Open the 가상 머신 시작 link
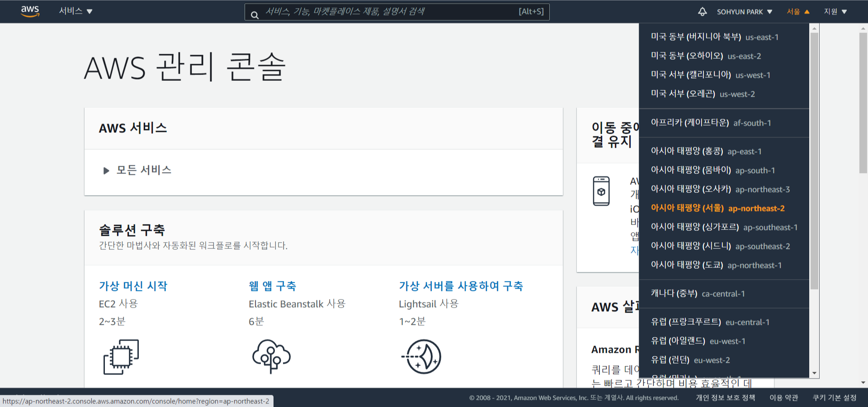Viewport: 868px width, 407px height. 133,286
